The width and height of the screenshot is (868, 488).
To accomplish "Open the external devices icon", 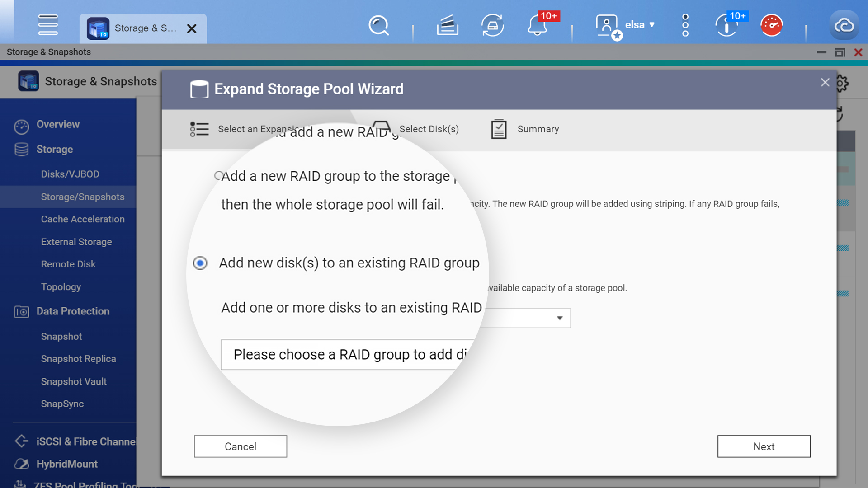I will click(x=492, y=25).
